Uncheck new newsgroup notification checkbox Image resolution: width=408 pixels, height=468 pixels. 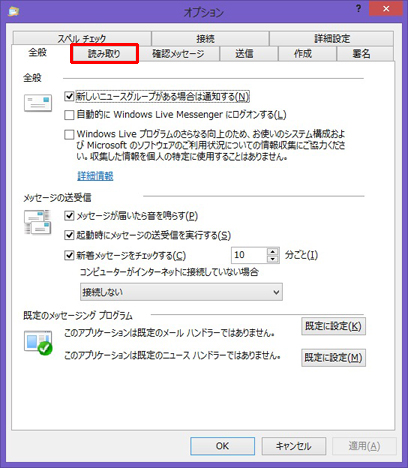click(69, 97)
